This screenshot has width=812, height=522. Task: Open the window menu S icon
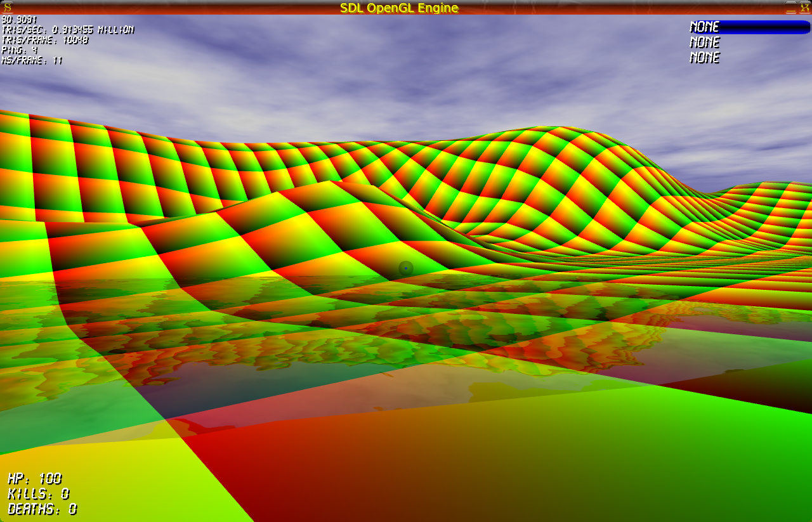pos(8,7)
